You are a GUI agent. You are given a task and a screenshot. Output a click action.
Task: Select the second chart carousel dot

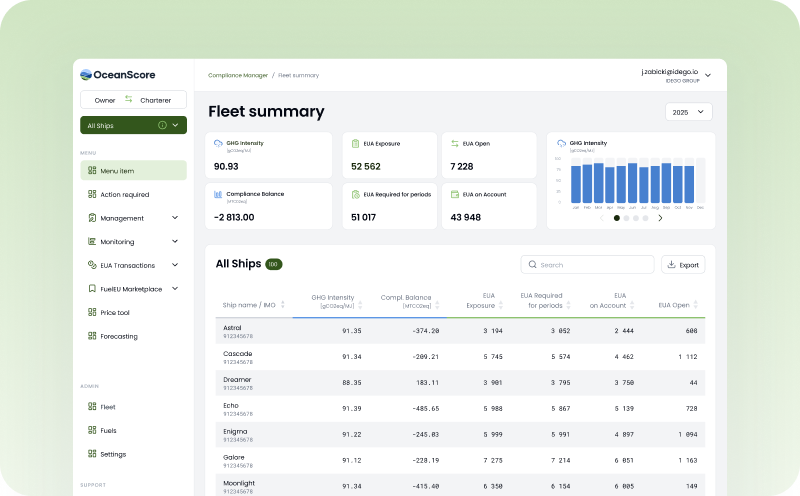pos(626,218)
